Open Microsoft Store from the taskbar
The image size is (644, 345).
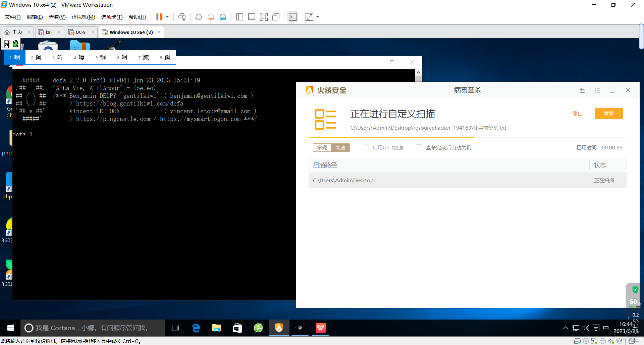237,328
